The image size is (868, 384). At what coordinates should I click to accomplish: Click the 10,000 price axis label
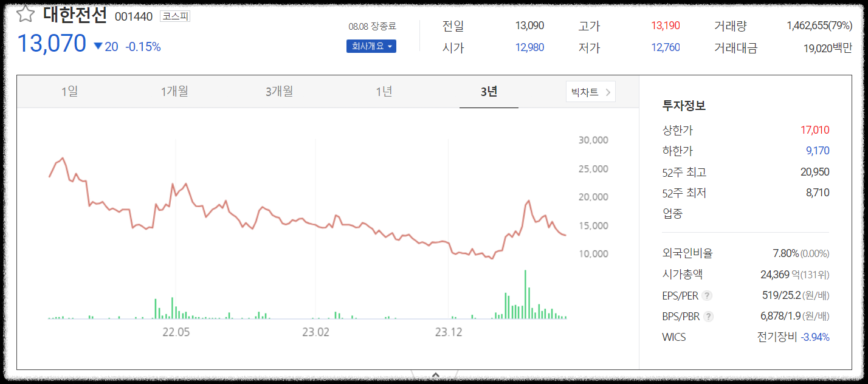(593, 253)
